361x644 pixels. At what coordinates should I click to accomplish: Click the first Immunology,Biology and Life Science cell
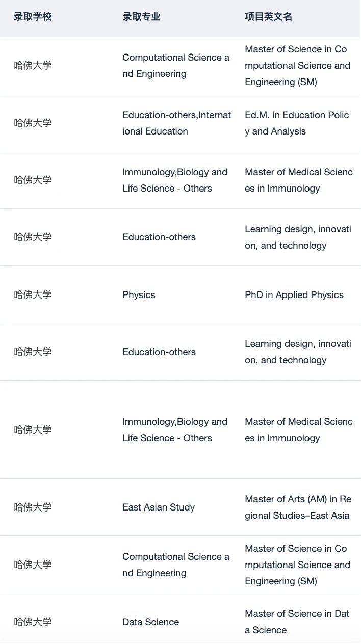point(175,180)
